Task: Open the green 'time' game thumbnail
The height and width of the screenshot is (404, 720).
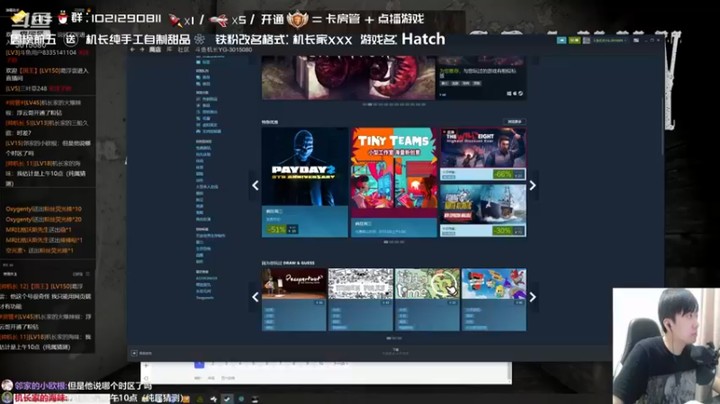Action: pos(428,284)
